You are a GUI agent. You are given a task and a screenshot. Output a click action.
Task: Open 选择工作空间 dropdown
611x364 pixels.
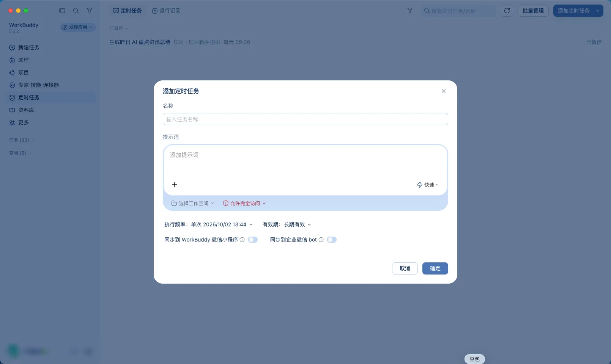193,203
